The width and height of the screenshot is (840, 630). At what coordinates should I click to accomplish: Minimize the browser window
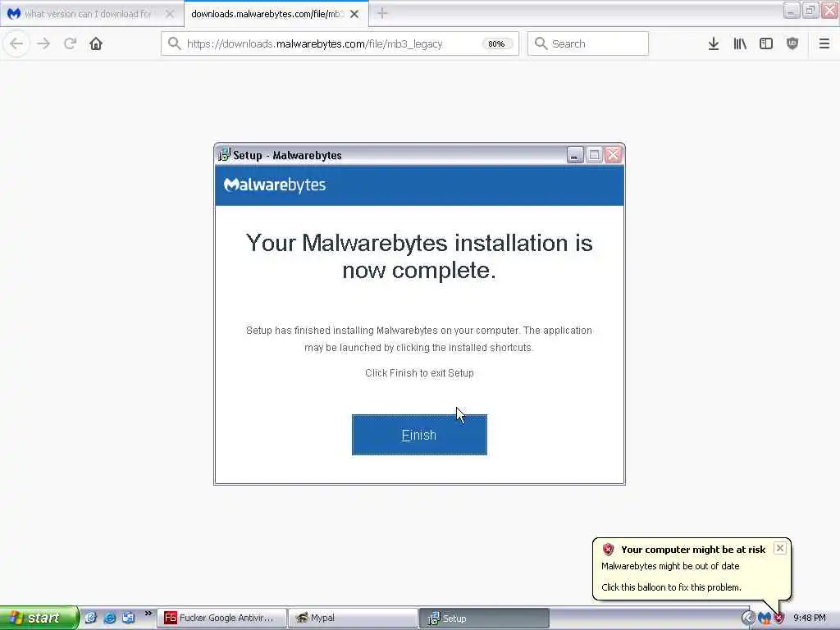(x=792, y=10)
